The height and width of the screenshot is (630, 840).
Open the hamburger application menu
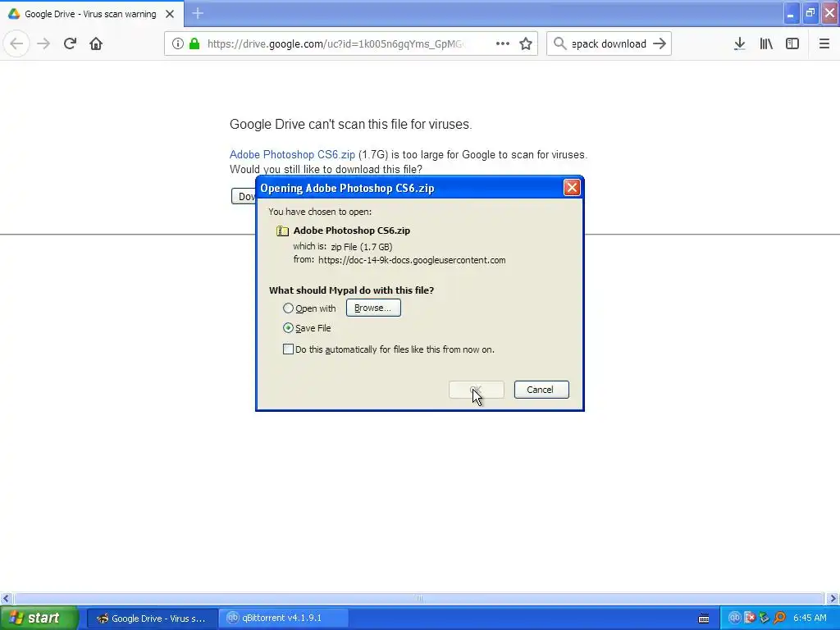click(824, 44)
